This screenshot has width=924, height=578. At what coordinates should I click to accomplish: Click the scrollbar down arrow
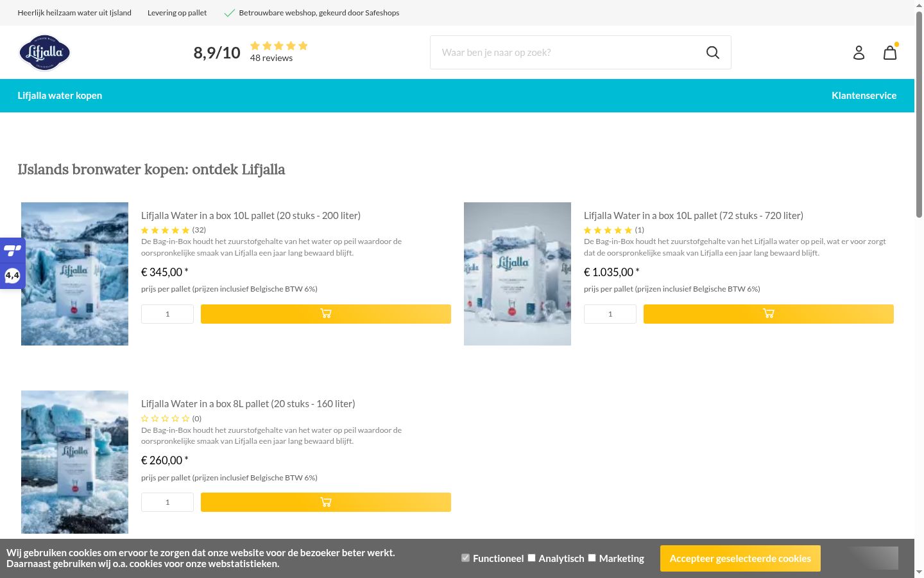pos(919,572)
